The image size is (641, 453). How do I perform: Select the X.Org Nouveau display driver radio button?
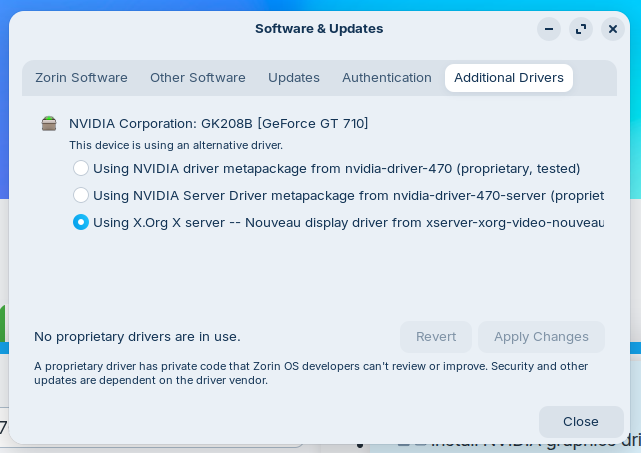[x=81, y=223]
